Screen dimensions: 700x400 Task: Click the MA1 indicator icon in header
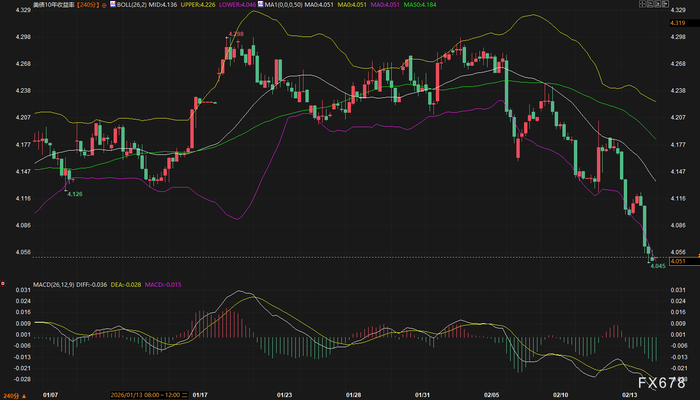click(260, 4)
